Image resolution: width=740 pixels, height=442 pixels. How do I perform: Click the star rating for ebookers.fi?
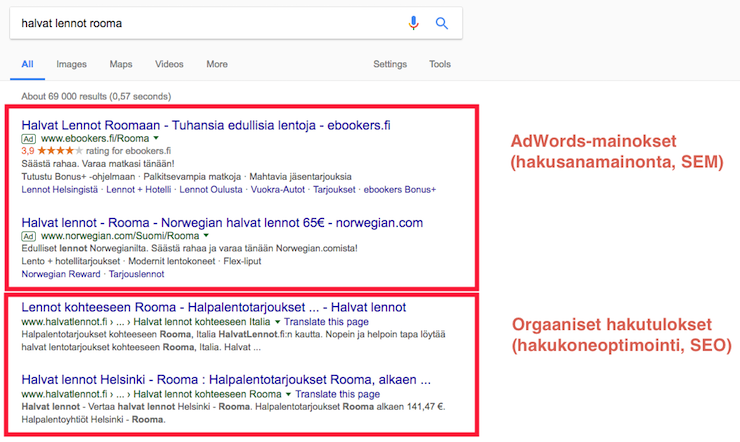pos(59,151)
